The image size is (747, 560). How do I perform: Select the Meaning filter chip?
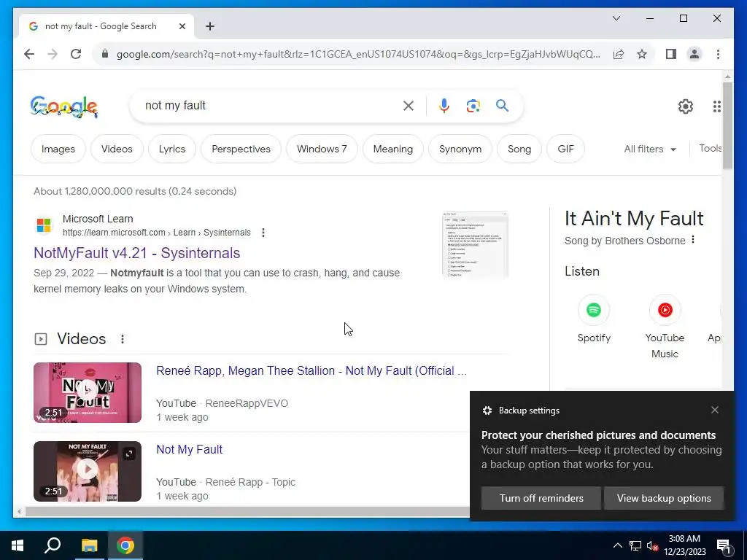(393, 149)
